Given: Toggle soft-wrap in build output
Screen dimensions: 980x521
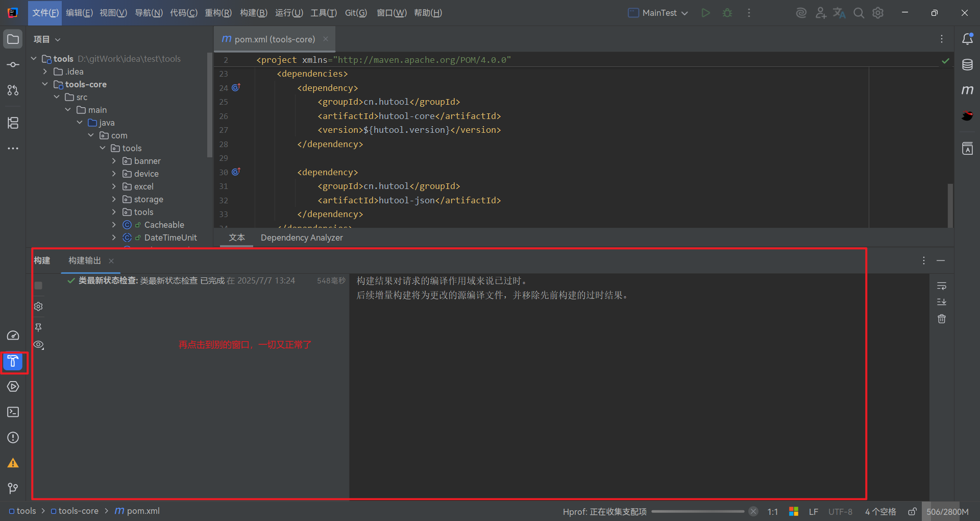Looking at the screenshot, I should (942, 286).
